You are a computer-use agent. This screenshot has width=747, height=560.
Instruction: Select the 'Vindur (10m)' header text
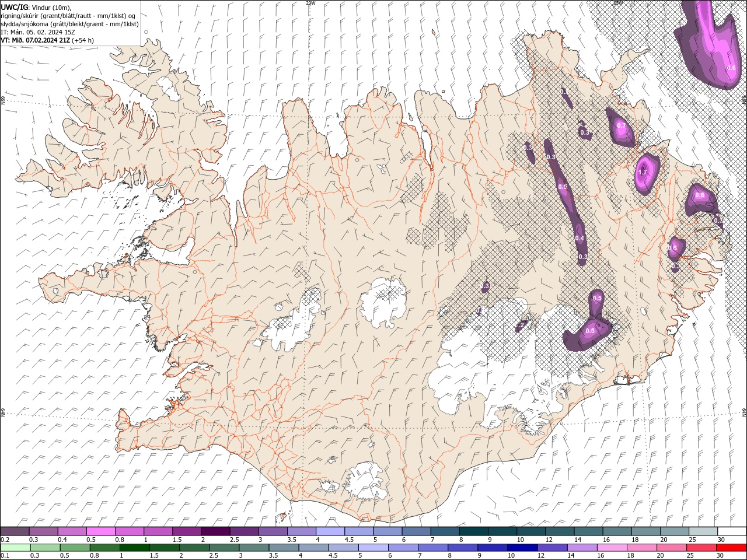coord(51,7)
